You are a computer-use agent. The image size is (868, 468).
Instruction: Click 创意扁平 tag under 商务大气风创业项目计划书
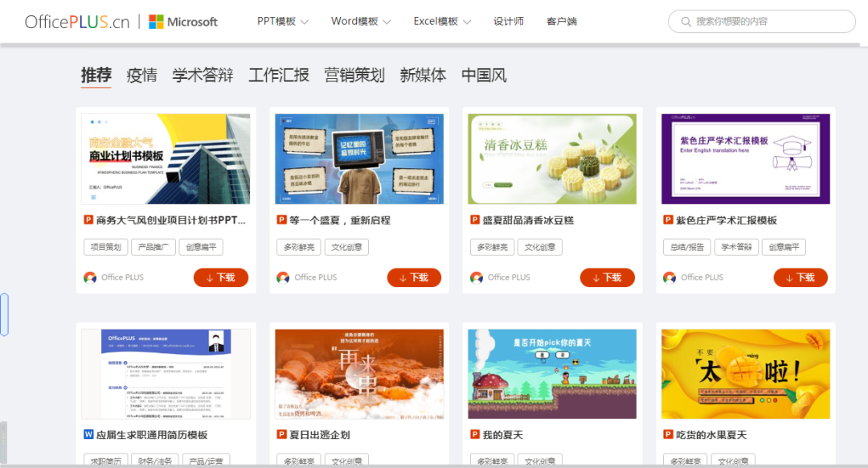point(201,247)
